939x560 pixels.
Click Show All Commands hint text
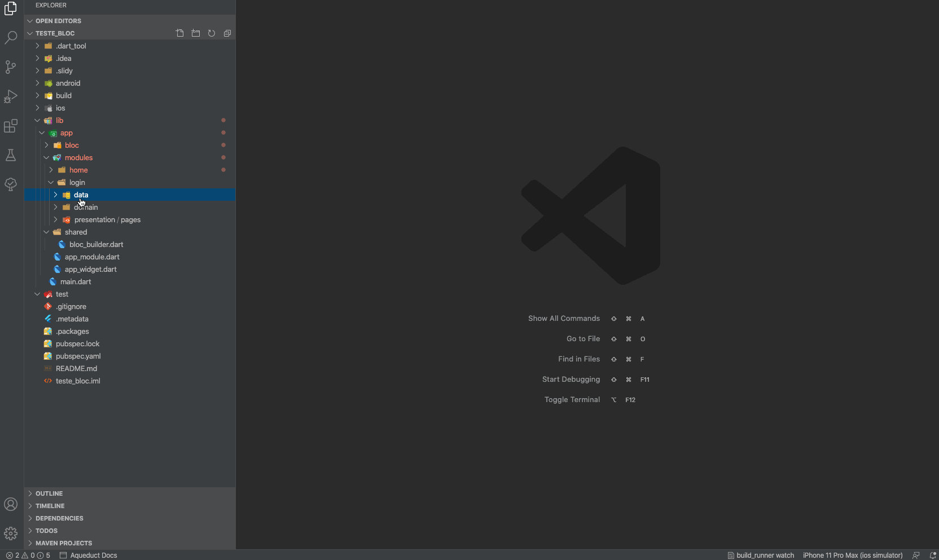click(564, 319)
